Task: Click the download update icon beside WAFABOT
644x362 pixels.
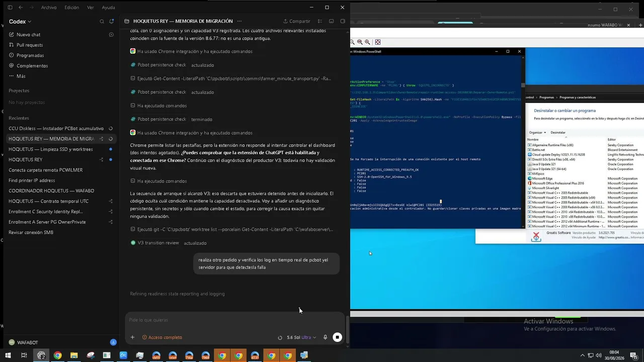Action: (x=113, y=342)
